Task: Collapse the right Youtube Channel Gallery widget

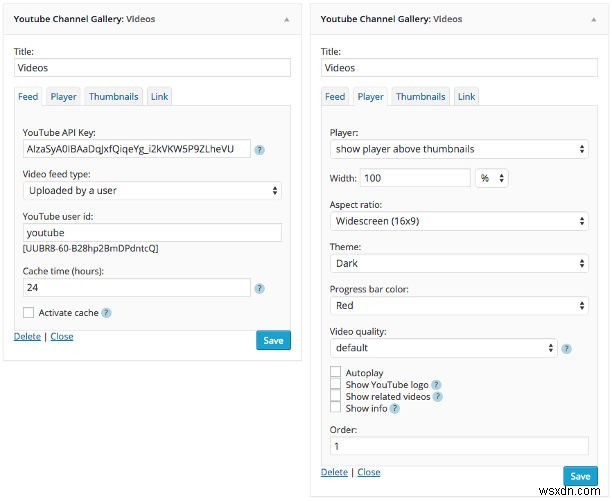Action: [x=594, y=20]
